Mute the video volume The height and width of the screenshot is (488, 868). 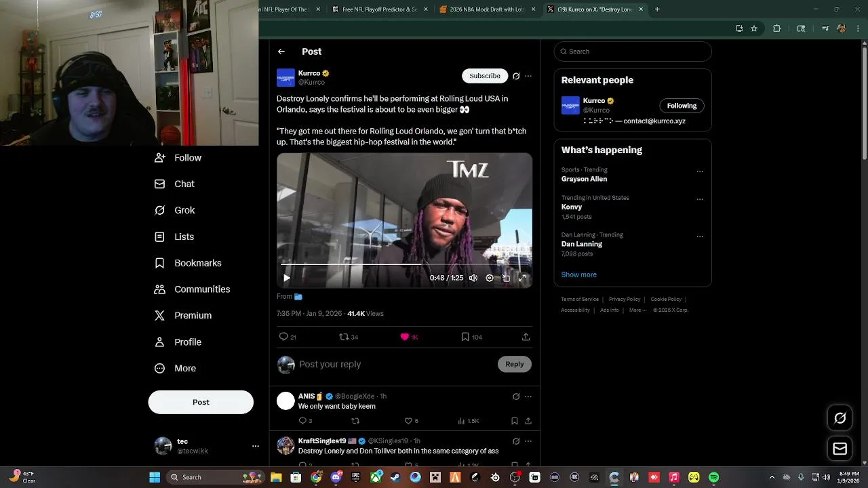click(473, 278)
